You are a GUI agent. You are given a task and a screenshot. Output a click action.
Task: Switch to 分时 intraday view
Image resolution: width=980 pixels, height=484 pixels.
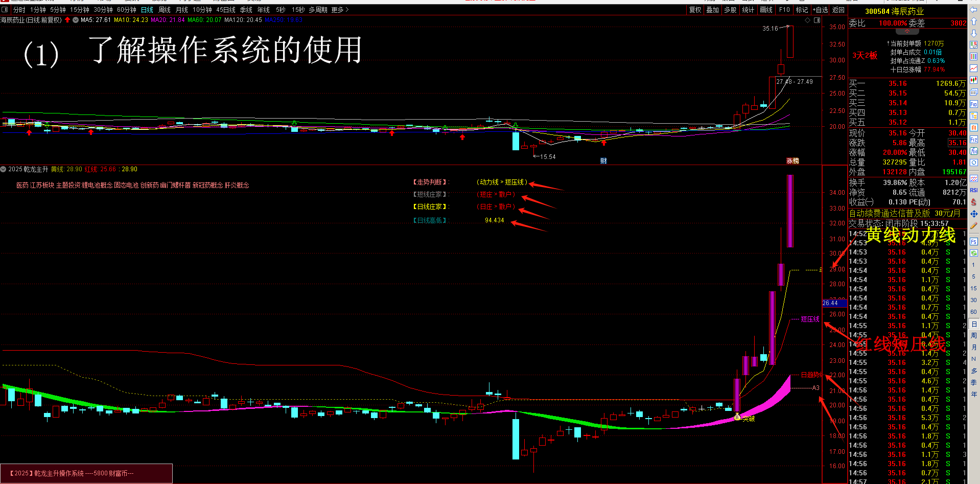[19, 10]
